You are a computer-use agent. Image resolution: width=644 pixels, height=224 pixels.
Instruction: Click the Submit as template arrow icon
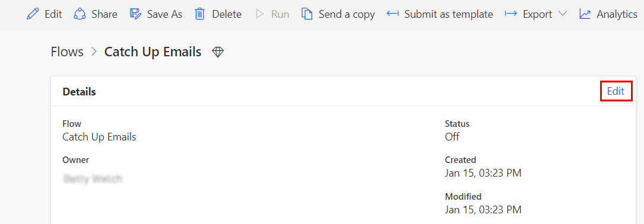pos(393,14)
